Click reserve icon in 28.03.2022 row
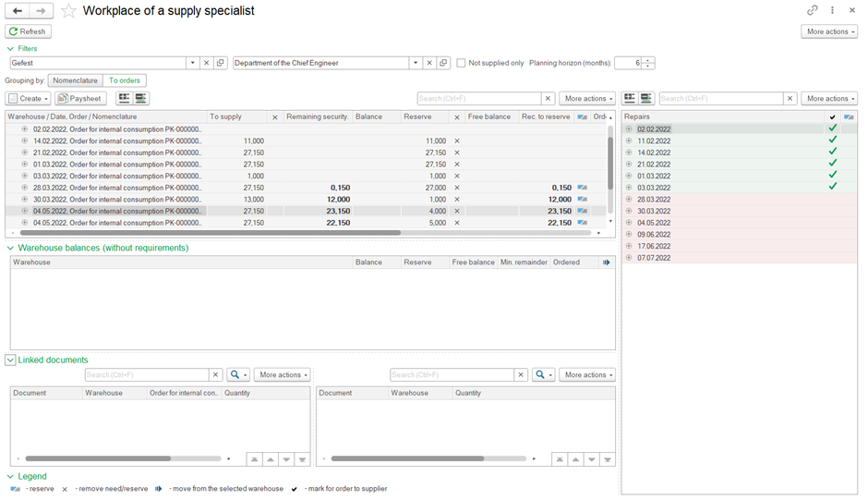The height and width of the screenshot is (500, 868). tap(582, 188)
